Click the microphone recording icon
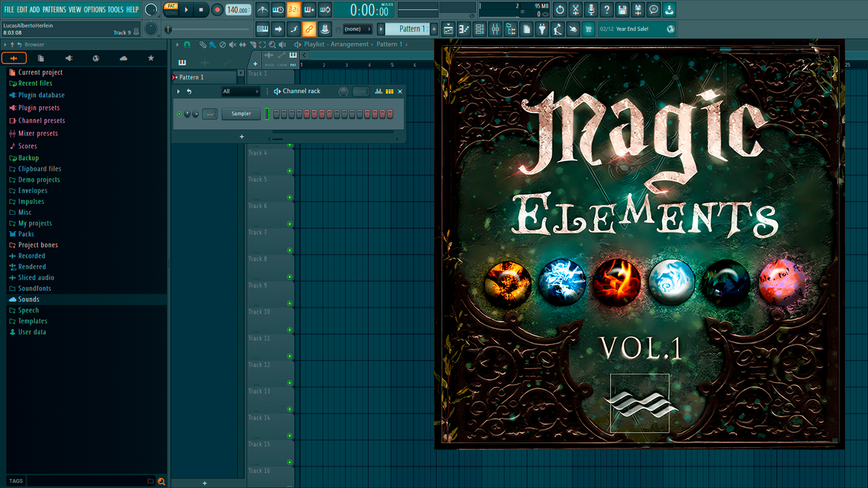 coord(591,10)
